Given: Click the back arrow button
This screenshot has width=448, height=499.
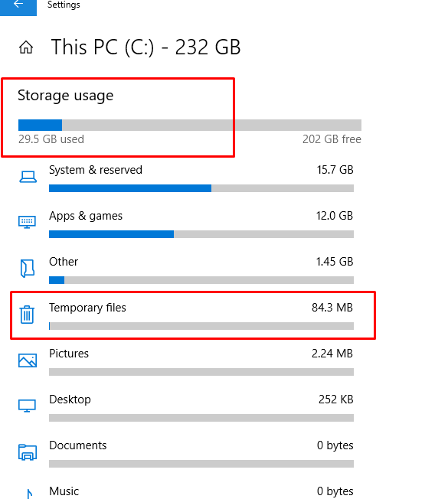Looking at the screenshot, I should (x=18, y=5).
